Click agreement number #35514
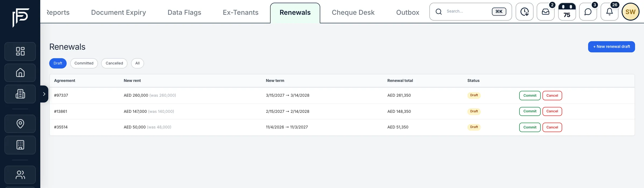The height and width of the screenshot is (188, 644). pyautogui.click(x=61, y=127)
